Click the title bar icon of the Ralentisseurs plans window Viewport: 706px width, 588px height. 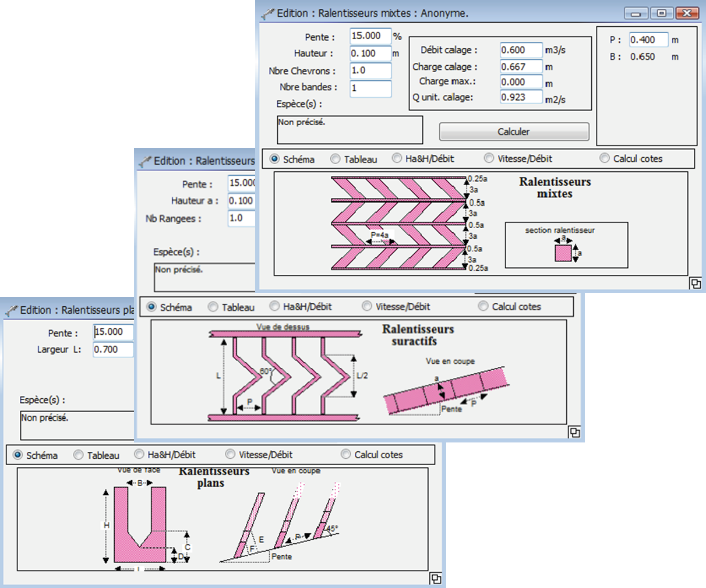click(x=11, y=310)
